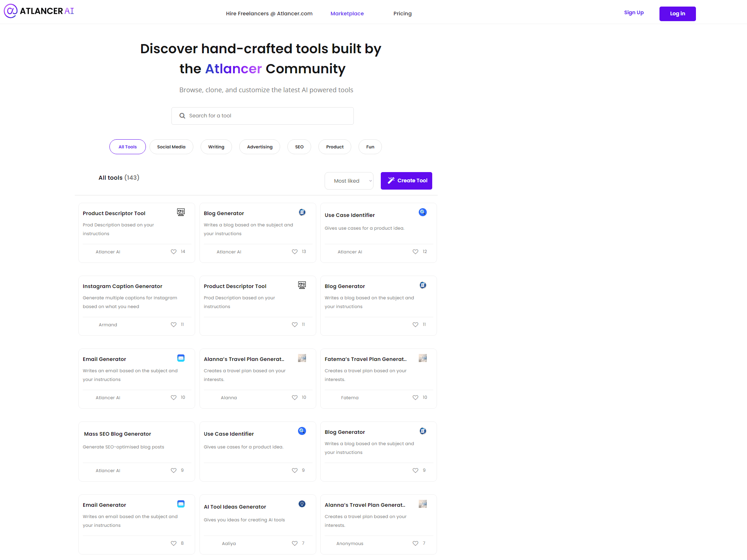
Task: Filter tools by Writing category
Action: (216, 147)
